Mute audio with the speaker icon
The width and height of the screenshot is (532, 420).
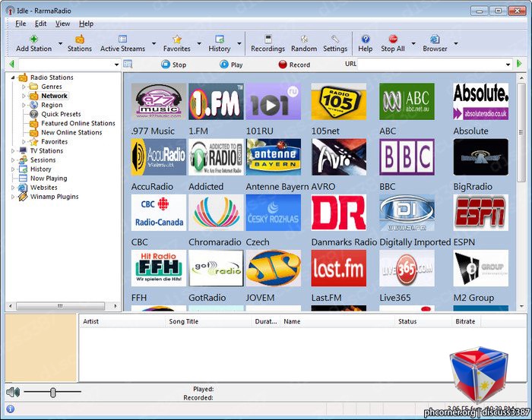[x=13, y=392]
